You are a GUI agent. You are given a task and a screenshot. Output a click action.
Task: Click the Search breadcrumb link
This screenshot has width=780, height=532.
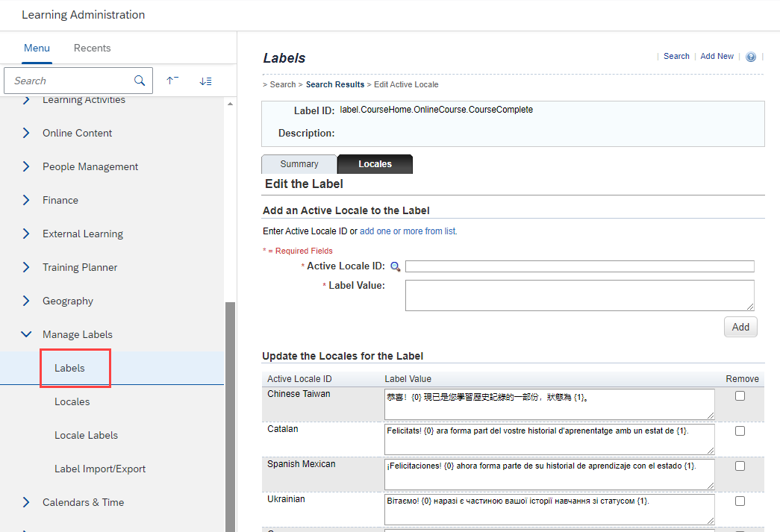coord(283,84)
